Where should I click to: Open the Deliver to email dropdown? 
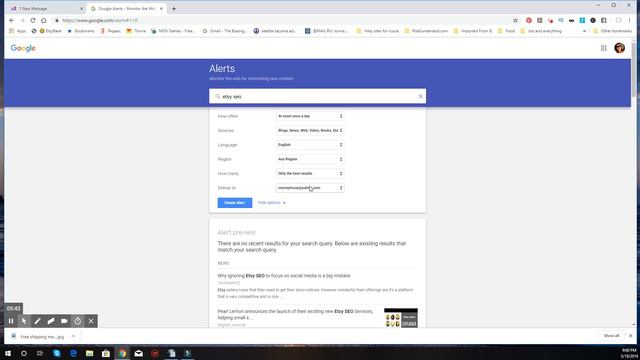(x=310, y=188)
